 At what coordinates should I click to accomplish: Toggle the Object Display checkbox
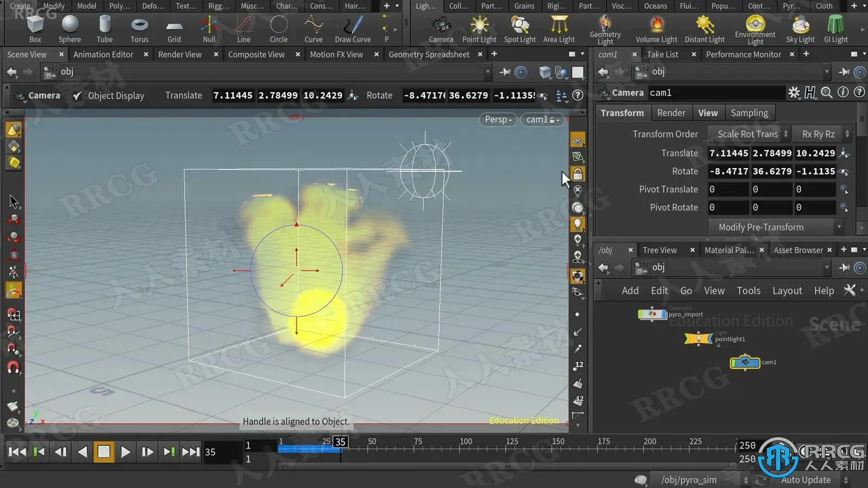point(78,96)
